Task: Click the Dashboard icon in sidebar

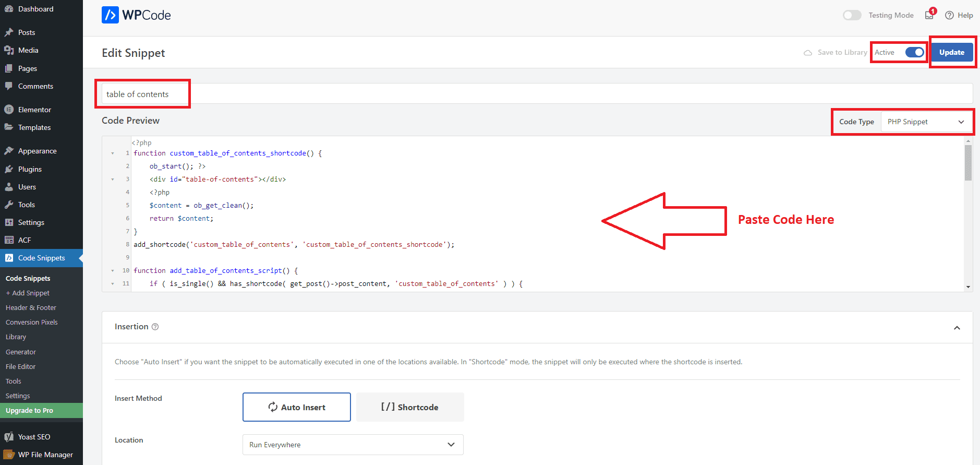Action: [x=9, y=9]
